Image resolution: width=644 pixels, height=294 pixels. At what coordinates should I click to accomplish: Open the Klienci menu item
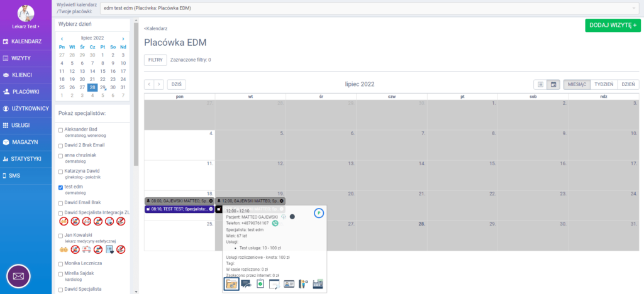(25, 75)
